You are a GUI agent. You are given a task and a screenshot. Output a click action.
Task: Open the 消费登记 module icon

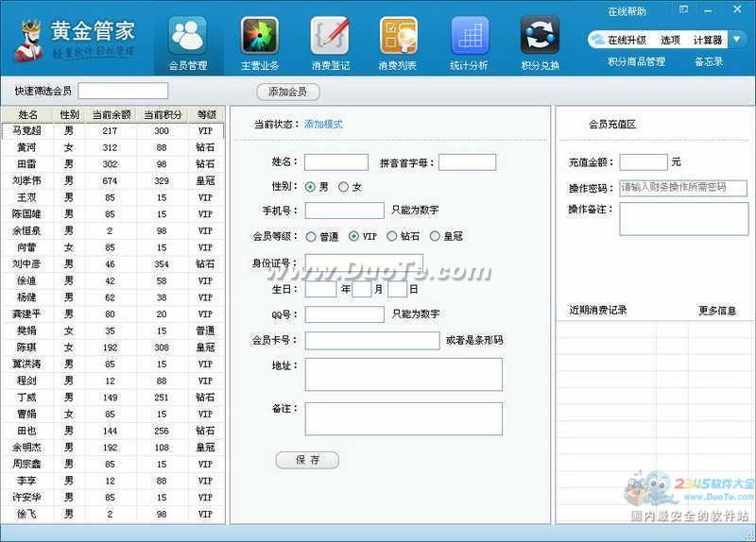tap(330, 35)
